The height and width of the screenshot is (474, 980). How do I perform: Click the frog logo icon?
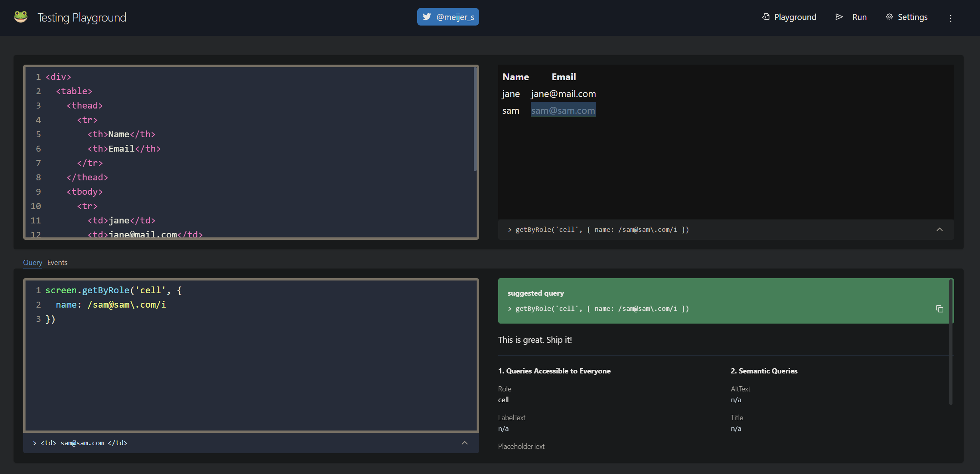click(x=21, y=17)
